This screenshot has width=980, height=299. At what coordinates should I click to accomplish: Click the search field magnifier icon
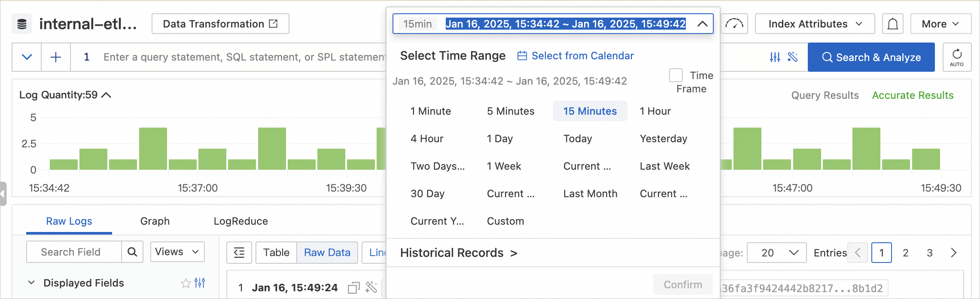tap(132, 252)
